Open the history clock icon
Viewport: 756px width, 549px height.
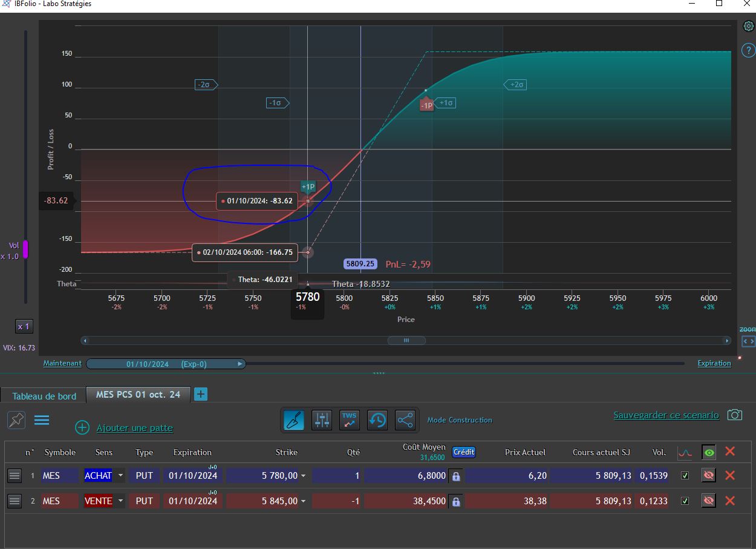(377, 420)
